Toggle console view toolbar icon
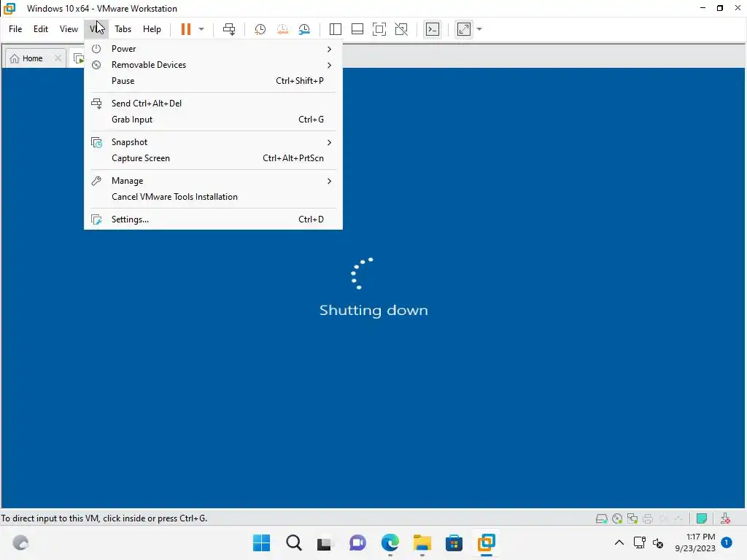Screen dimensions: 747x560 433,29
